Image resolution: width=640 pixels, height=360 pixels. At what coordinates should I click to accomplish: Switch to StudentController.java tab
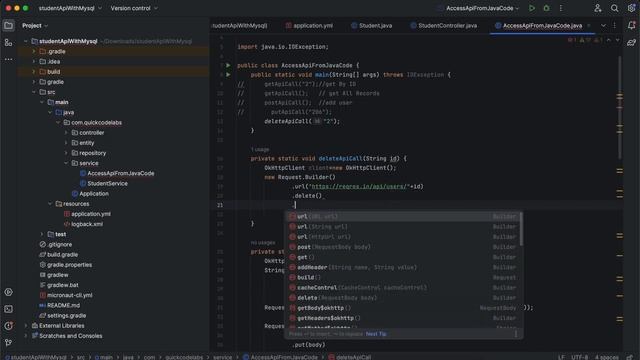pos(444,26)
